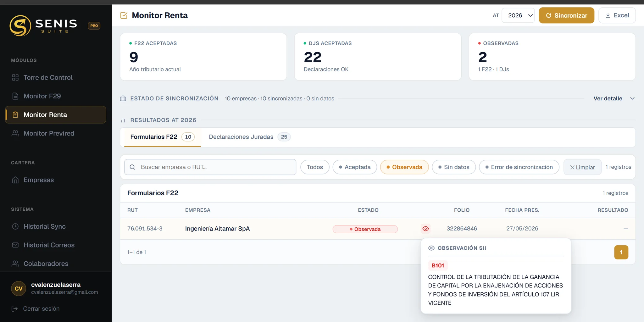Click the B101 observation code tag
644x322 pixels.
click(x=438, y=265)
